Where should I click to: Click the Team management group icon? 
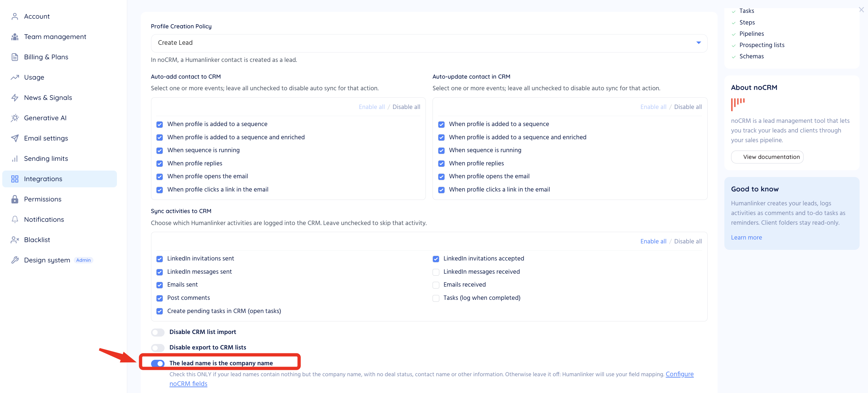click(x=14, y=37)
